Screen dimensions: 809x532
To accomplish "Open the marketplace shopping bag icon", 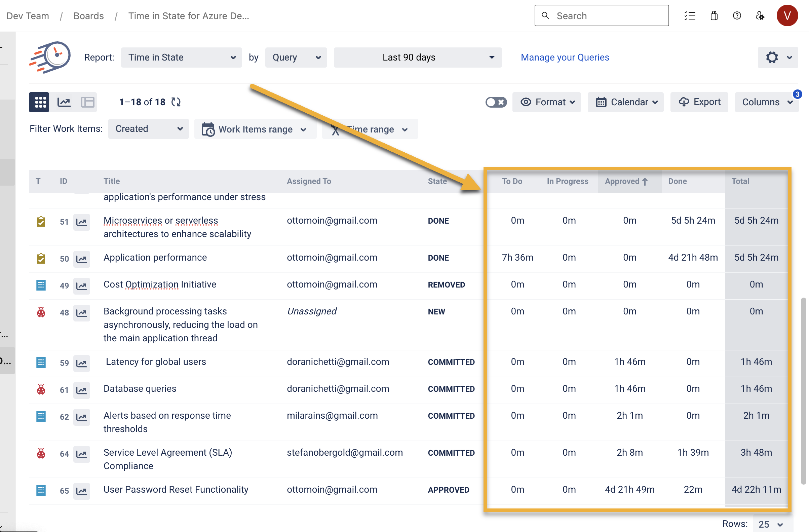I will pos(714,15).
